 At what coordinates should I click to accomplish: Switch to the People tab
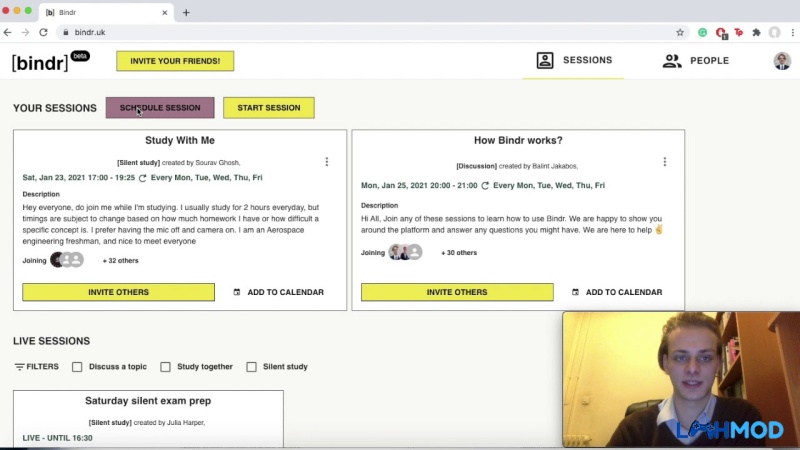click(695, 61)
